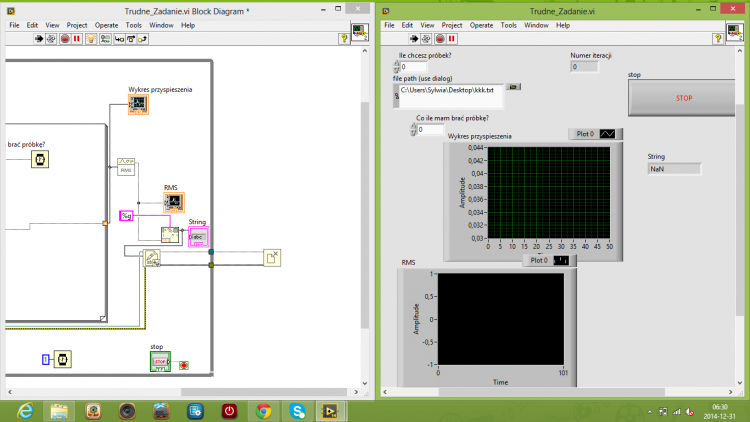
Task: Open Skype from the taskbar
Action: pos(297,411)
